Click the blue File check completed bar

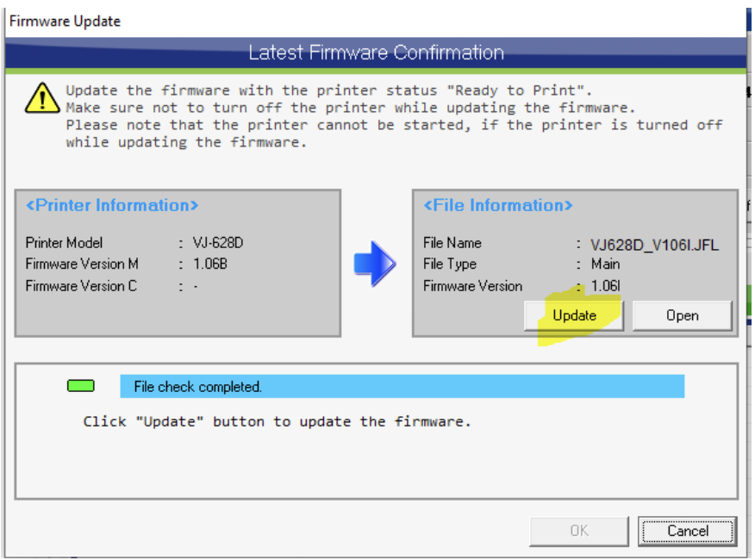point(402,387)
